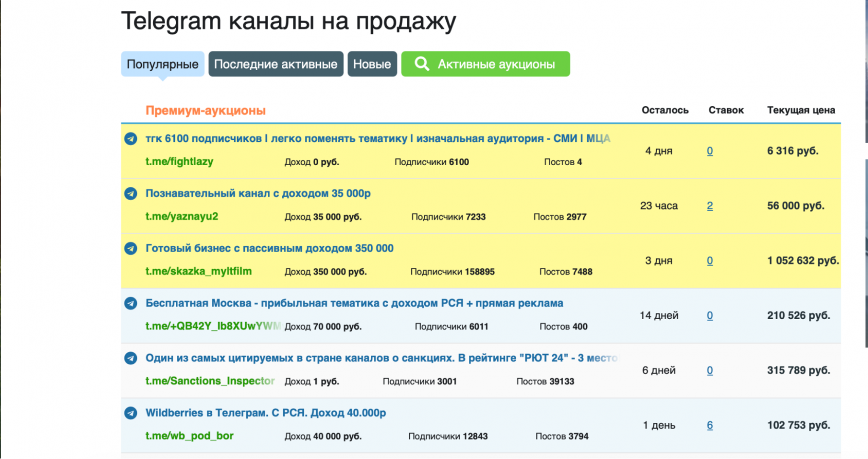
Task: Follow t.me/Sanctions_Inspector channel link
Action: tap(210, 381)
